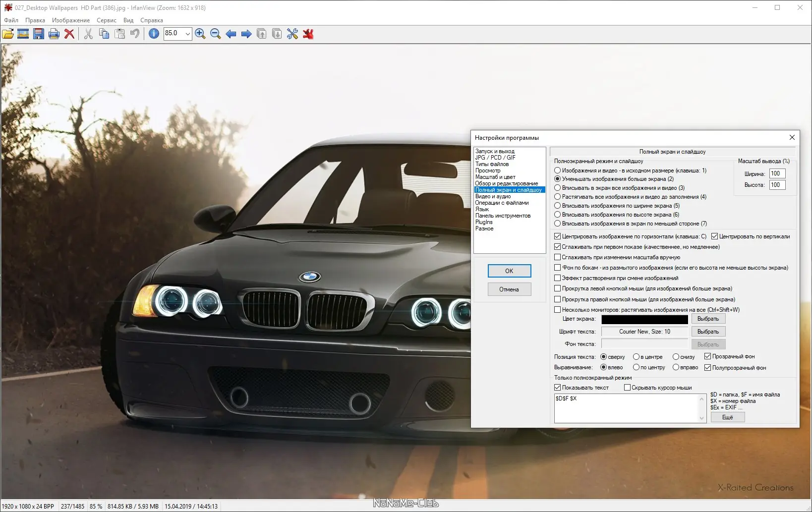Enable the 'Скрывать курсор мыши' checkbox
This screenshot has height=512, width=812.
[x=627, y=388]
